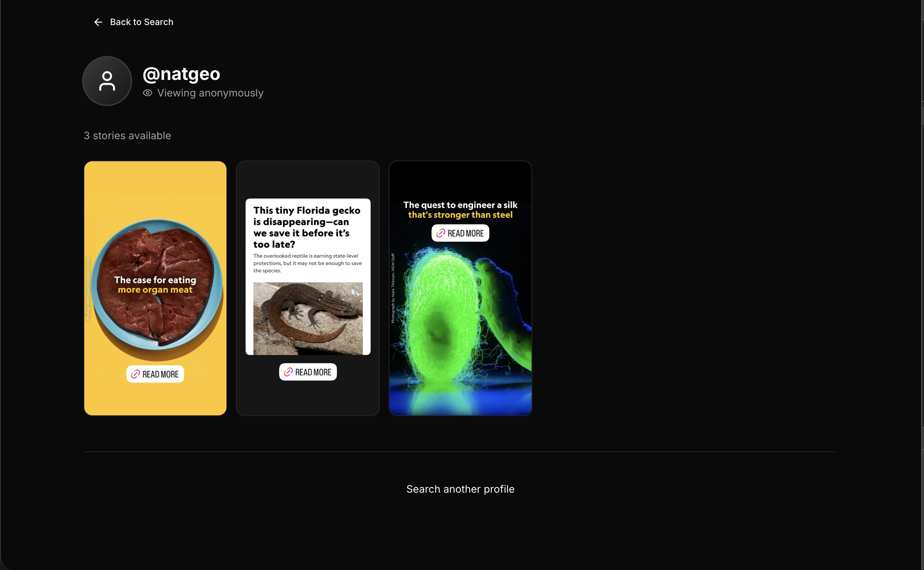Viewport: 924px width, 570px height.
Task: Open the silk stronger than steel story
Action: 461,288
